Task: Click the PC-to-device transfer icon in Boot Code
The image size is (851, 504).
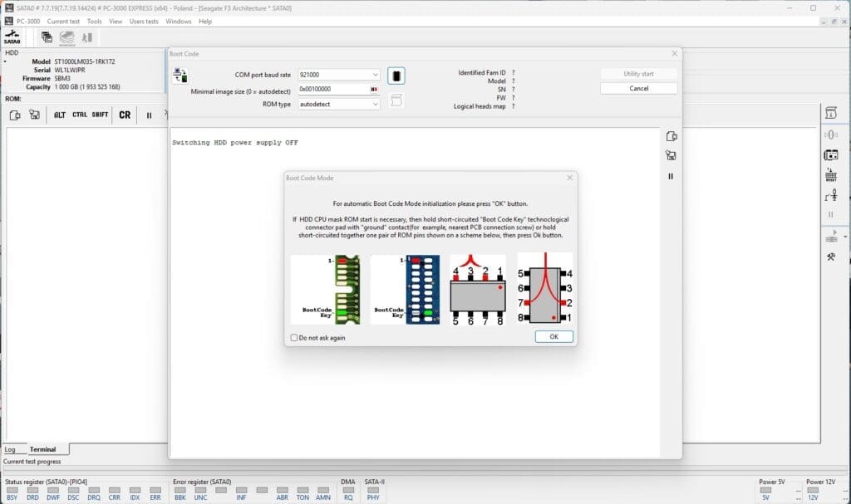Action: point(180,76)
